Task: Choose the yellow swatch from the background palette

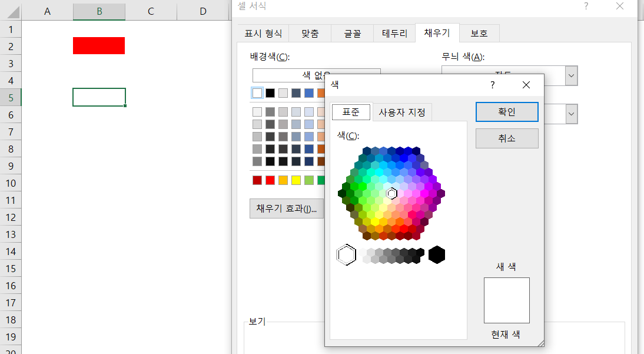Action: [296, 180]
